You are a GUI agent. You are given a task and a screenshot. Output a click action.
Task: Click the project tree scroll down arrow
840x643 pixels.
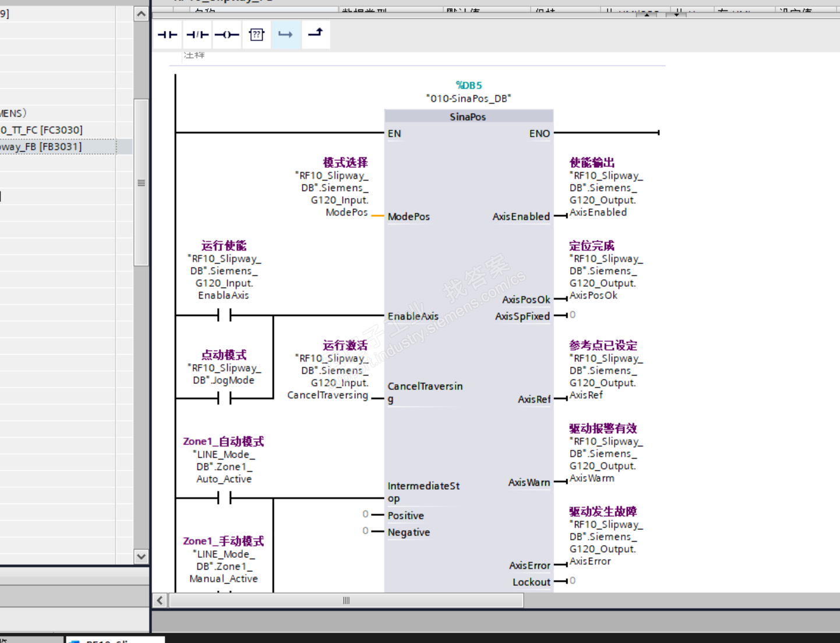click(x=141, y=556)
